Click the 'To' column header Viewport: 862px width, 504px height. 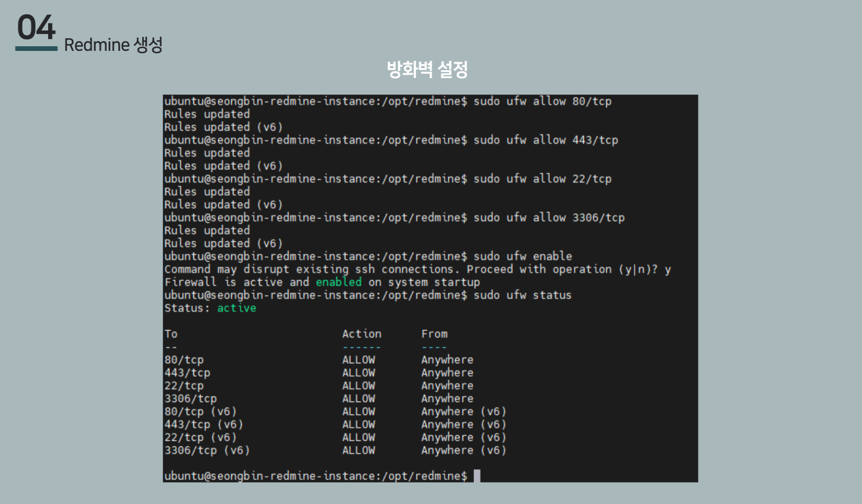(171, 334)
